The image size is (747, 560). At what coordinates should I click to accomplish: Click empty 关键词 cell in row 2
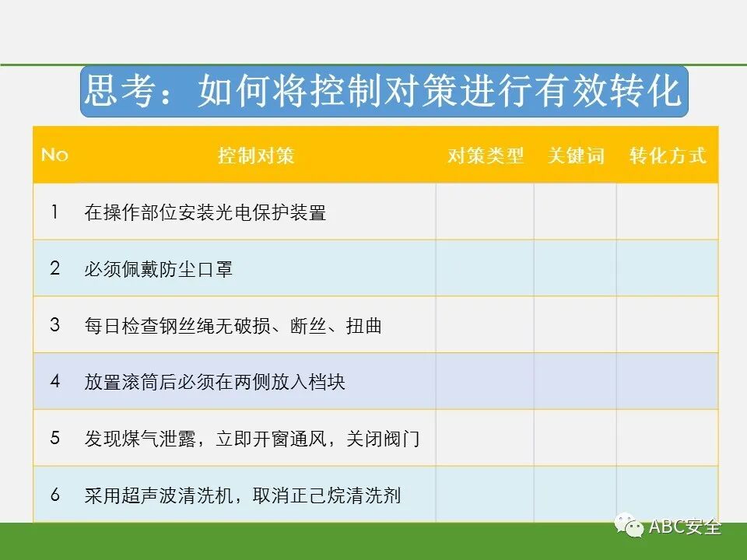coord(576,268)
